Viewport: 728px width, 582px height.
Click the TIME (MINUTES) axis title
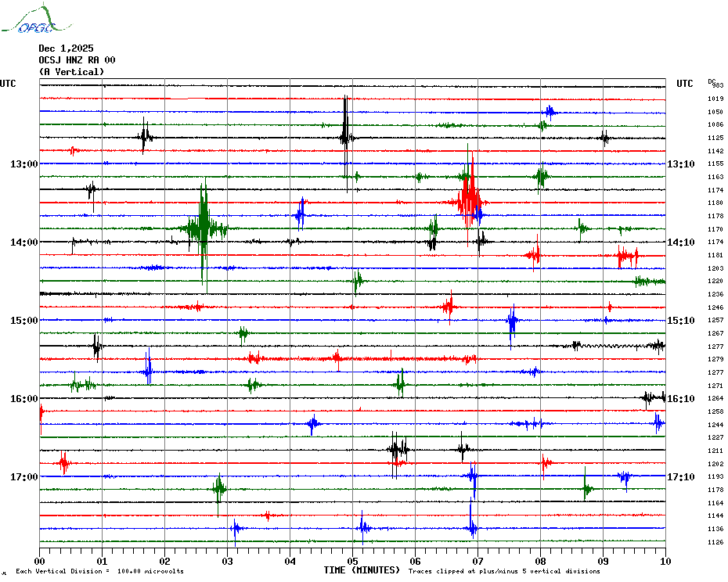[x=362, y=570]
